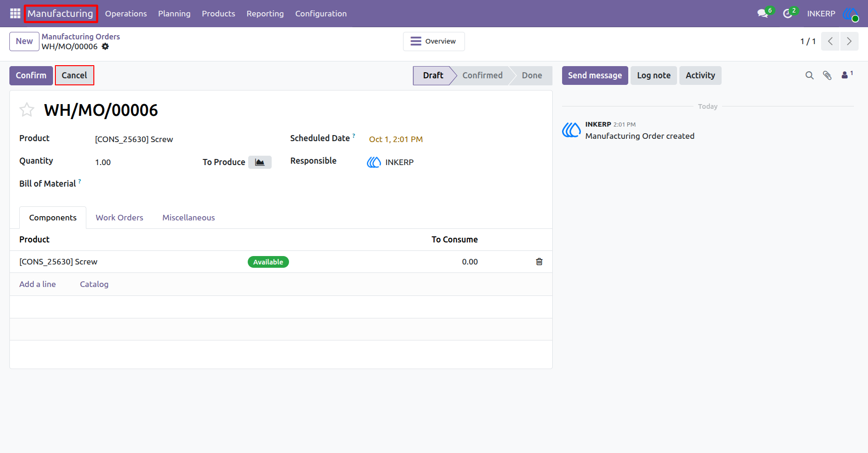Open the apps grid home menu
868x453 pixels.
[15, 14]
